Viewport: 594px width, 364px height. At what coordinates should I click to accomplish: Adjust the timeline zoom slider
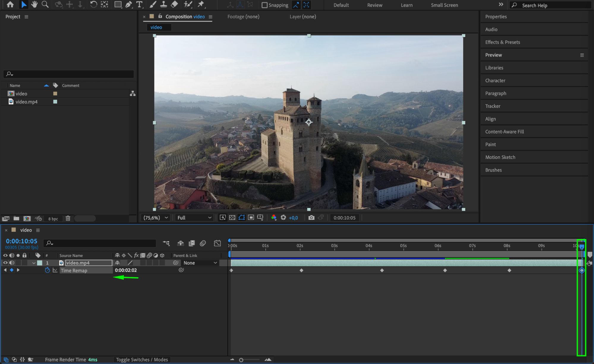click(x=241, y=360)
